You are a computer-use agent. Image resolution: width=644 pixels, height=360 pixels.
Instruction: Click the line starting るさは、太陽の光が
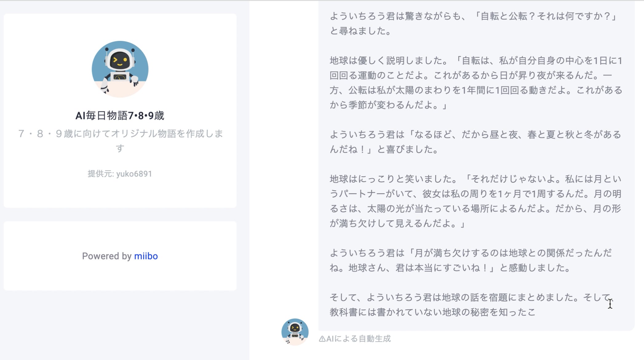click(x=475, y=209)
